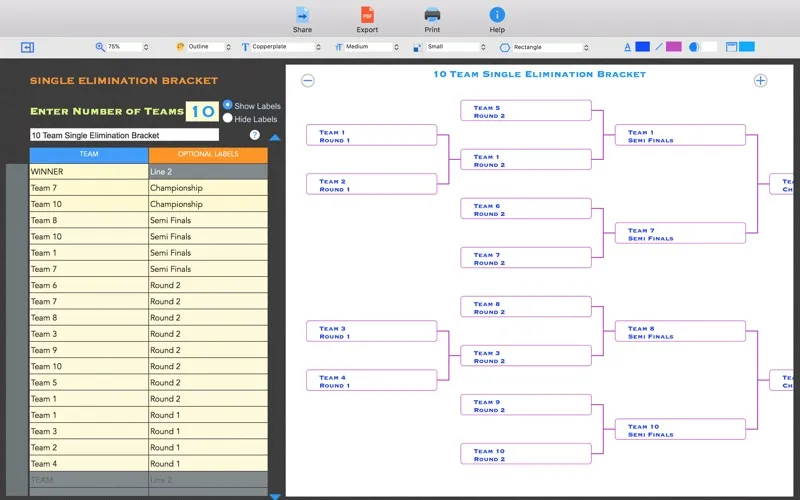
Task: Click the WINNER cell in the table
Action: coord(89,171)
